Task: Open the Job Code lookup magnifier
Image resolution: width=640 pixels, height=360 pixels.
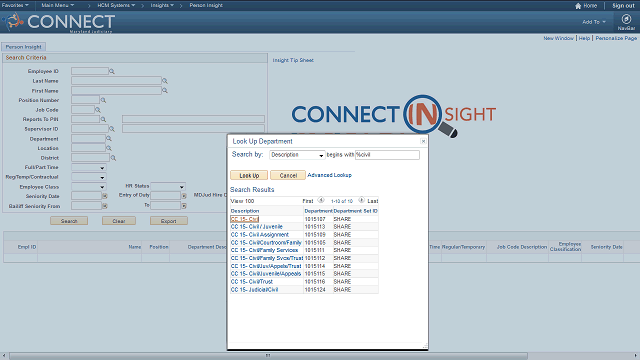Action: tap(98, 110)
